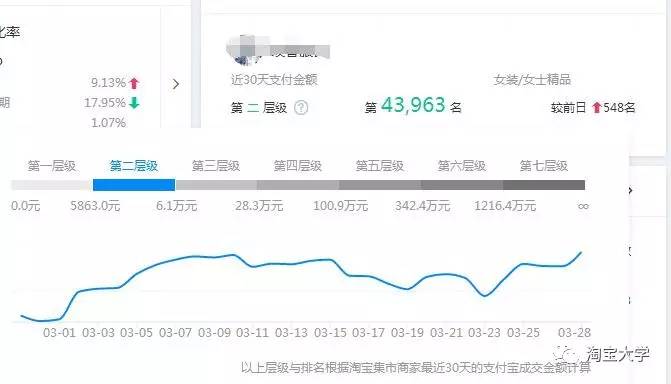Click the blue second-tier segment on level bar
The height and width of the screenshot is (384, 671).
pyautogui.click(x=134, y=185)
